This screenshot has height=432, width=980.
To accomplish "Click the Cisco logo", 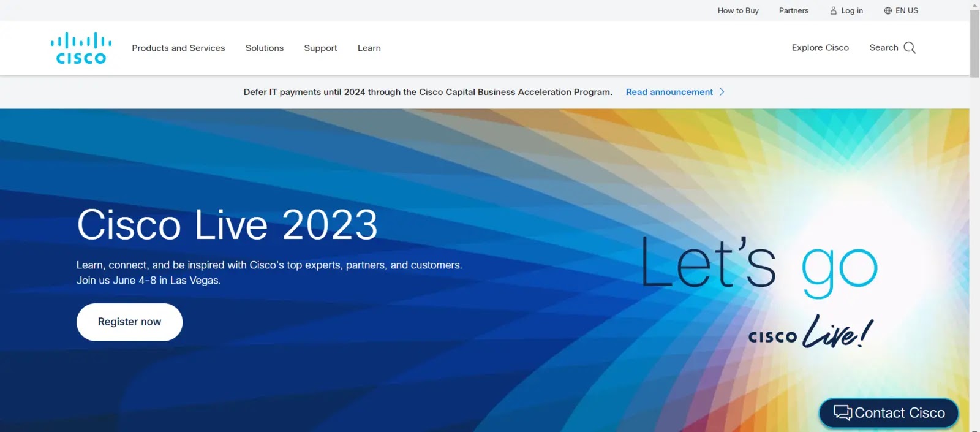I will tap(81, 48).
